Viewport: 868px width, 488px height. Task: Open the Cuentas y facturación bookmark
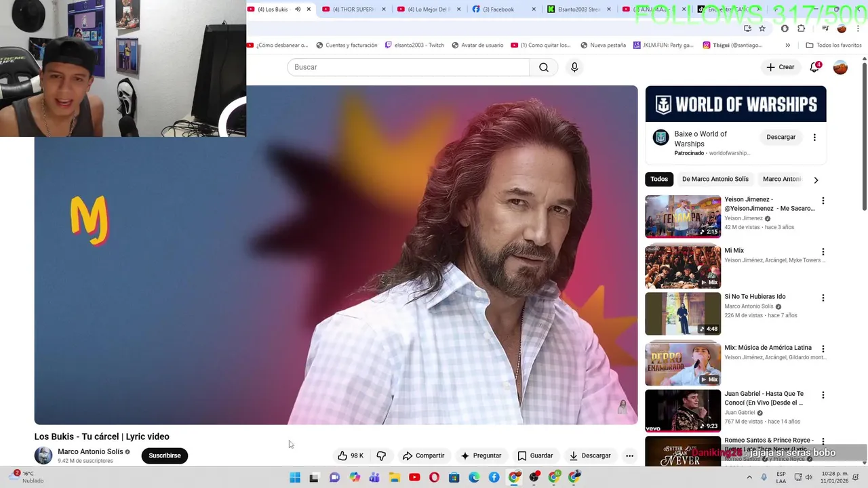click(x=347, y=45)
